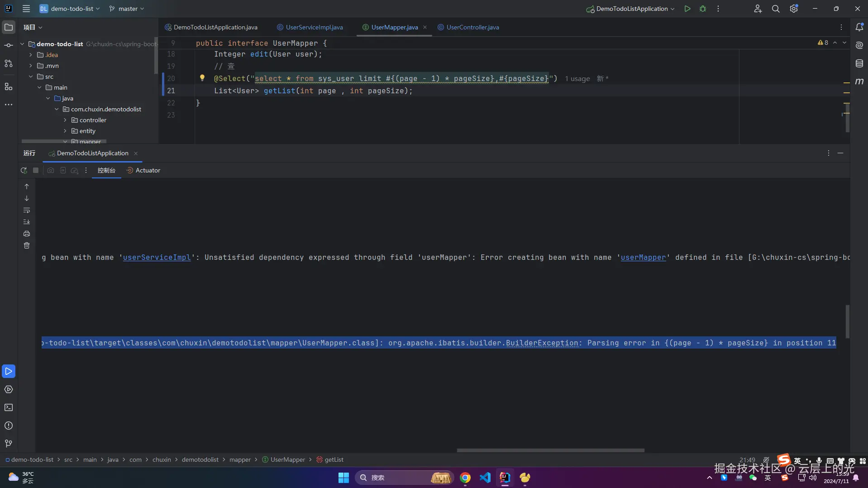Expand the controller package

pyautogui.click(x=65, y=120)
